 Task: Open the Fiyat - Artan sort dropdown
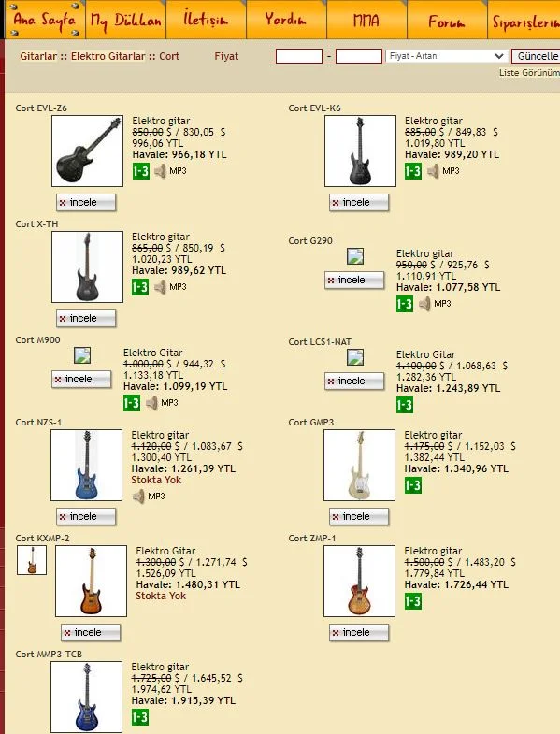pyautogui.click(x=447, y=56)
